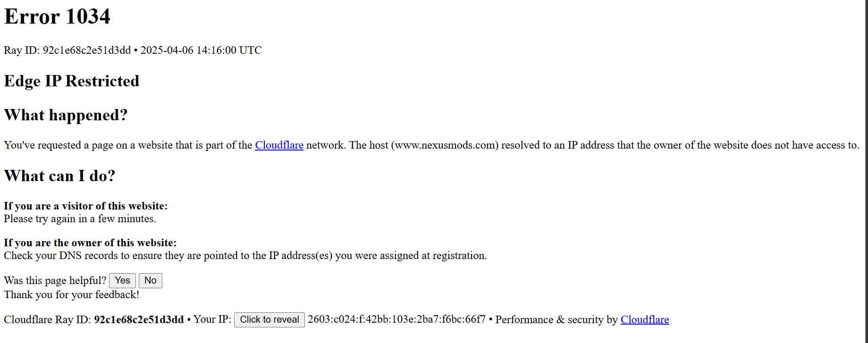Click the 'What happened?' heading
Screen dimensions: 868x343
coord(66,115)
